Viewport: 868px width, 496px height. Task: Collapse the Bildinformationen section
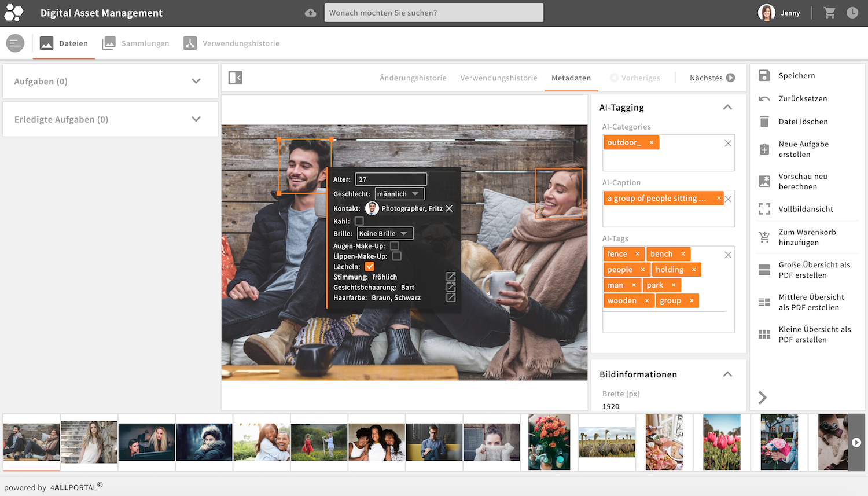pos(727,374)
